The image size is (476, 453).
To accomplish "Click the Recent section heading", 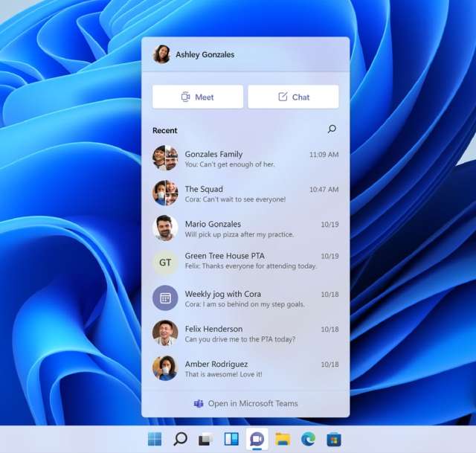I will (x=165, y=131).
